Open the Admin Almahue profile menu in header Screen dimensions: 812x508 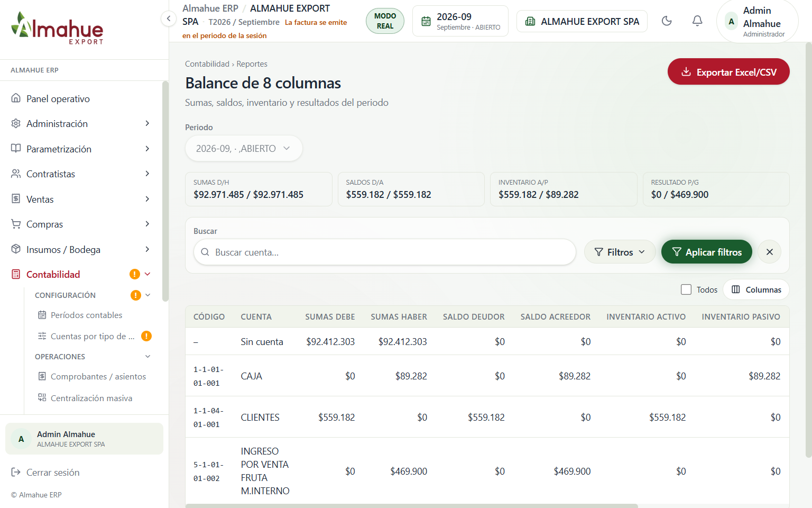[x=758, y=22]
